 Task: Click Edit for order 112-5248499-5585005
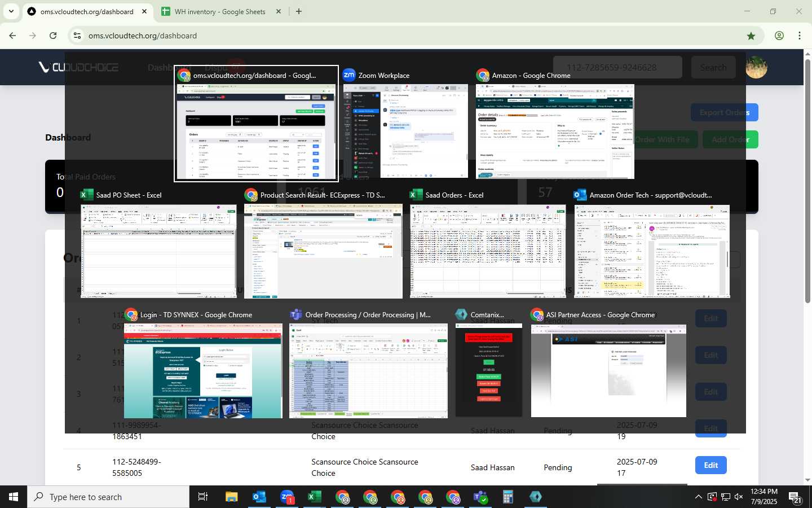[710, 465]
